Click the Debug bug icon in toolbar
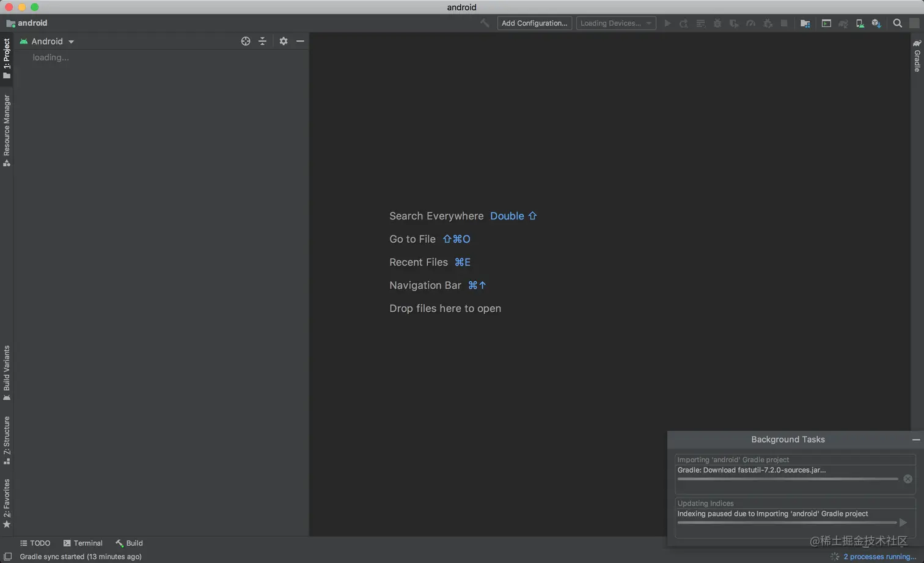The height and width of the screenshot is (563, 924). point(717,23)
